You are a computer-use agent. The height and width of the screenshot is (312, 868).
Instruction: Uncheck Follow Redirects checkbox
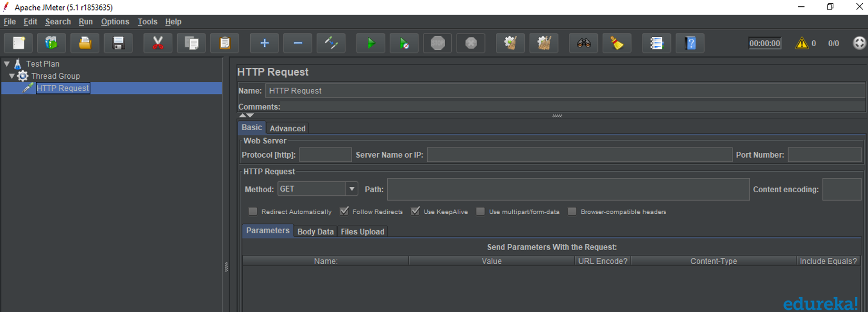[344, 211]
